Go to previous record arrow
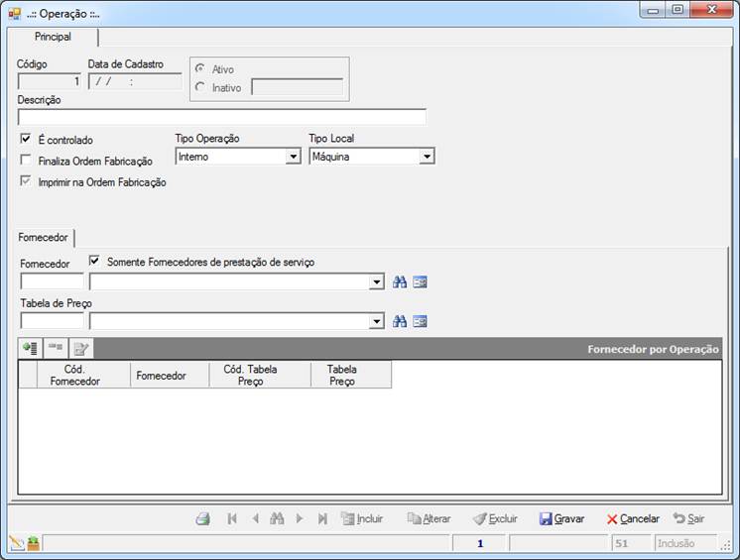 [255, 519]
